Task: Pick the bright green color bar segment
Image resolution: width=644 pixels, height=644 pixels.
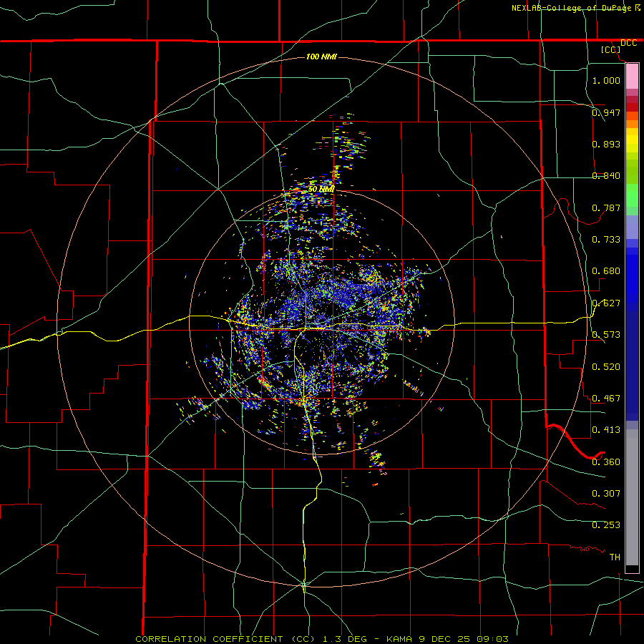Action: click(632, 195)
